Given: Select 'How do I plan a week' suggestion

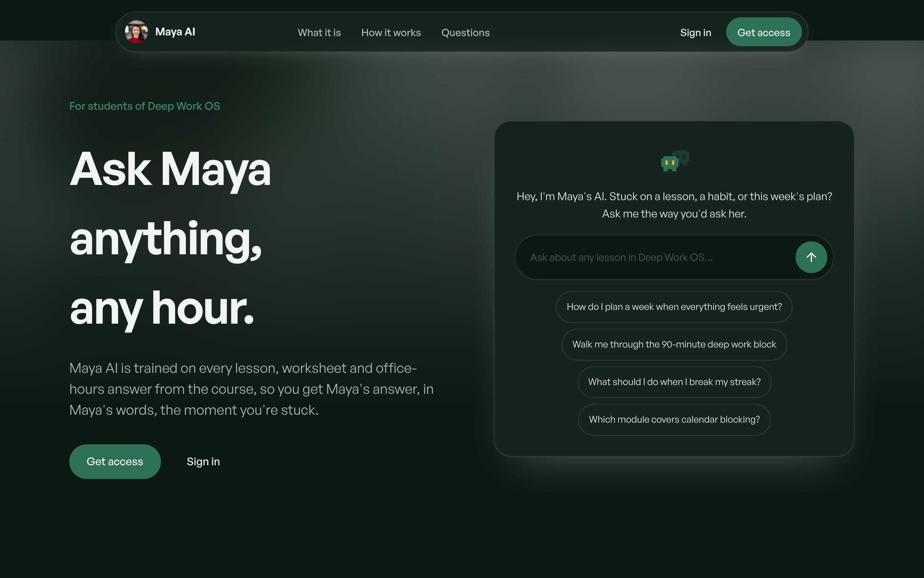Looking at the screenshot, I should [674, 307].
